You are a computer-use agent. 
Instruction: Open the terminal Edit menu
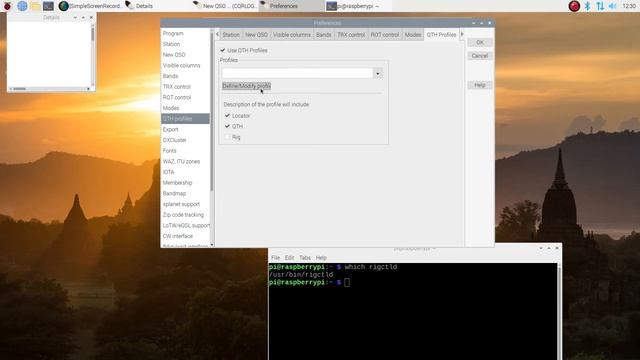pyautogui.click(x=289, y=258)
